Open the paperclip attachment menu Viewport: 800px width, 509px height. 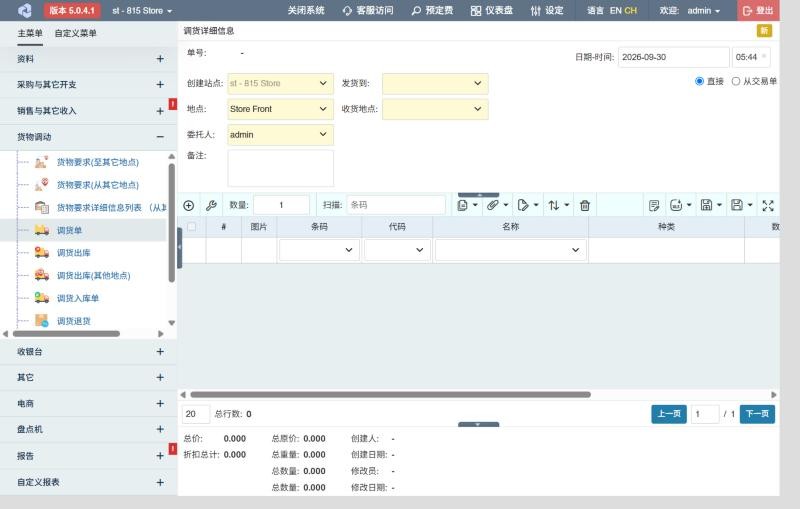497,206
